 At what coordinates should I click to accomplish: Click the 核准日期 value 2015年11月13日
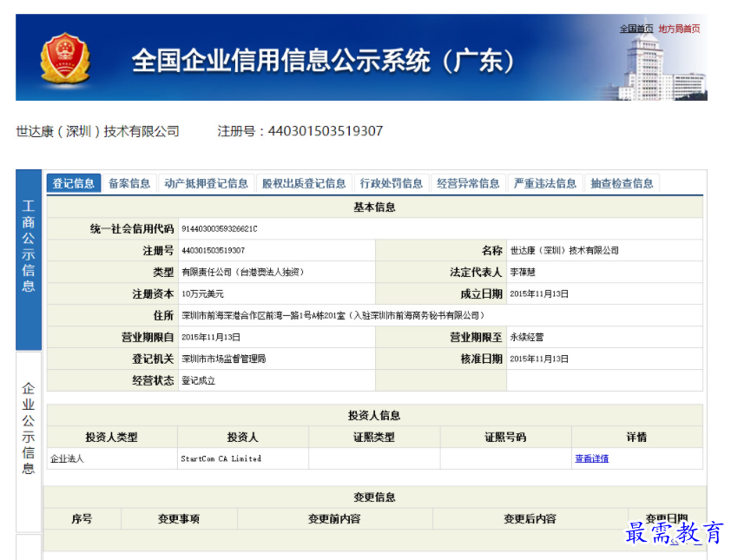coord(539,359)
